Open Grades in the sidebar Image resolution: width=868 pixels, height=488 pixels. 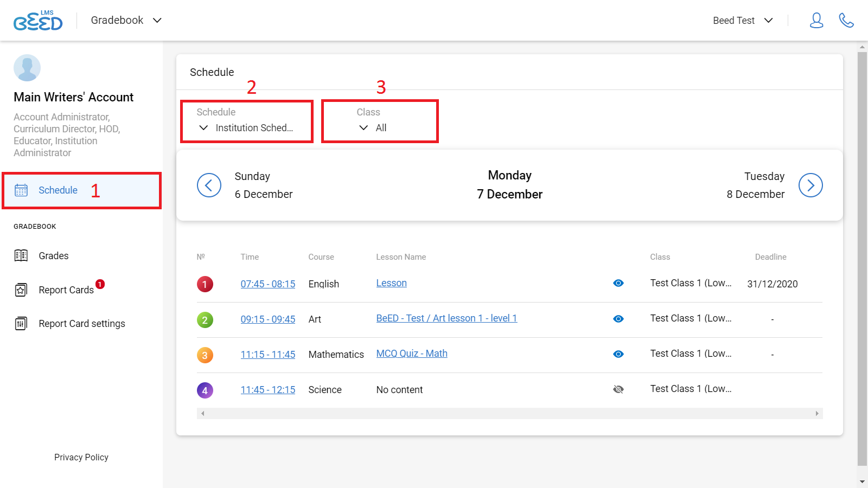(53, 256)
